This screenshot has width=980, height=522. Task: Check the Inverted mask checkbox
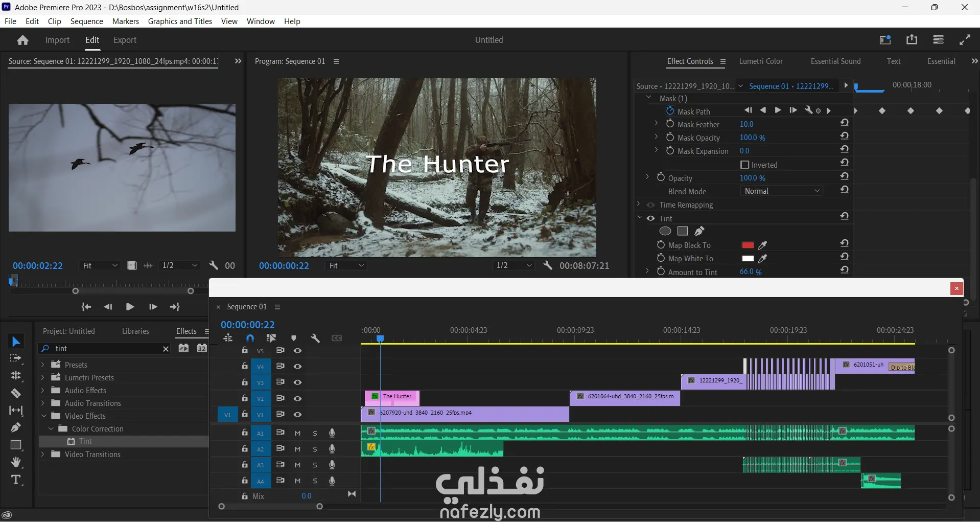(744, 165)
